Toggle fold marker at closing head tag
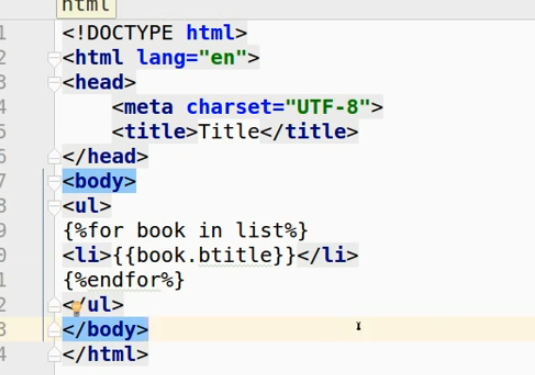The height and width of the screenshot is (375, 535). click(x=54, y=157)
